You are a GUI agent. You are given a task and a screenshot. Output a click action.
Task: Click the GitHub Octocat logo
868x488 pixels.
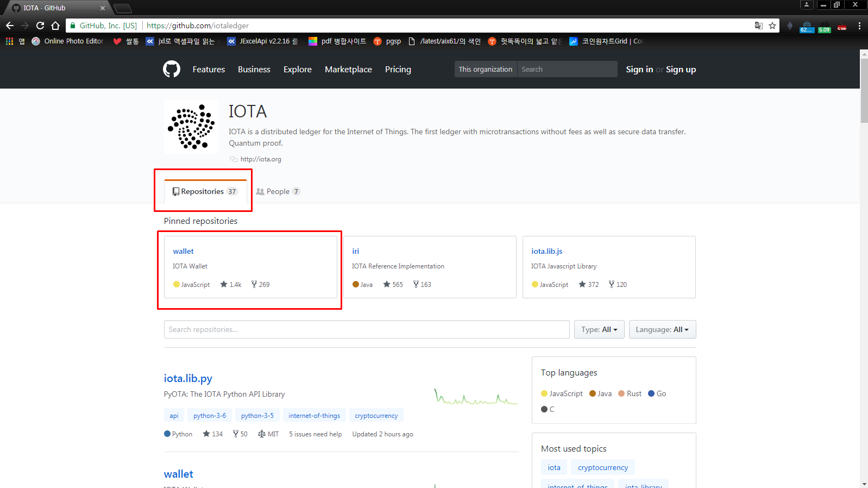pyautogui.click(x=172, y=69)
